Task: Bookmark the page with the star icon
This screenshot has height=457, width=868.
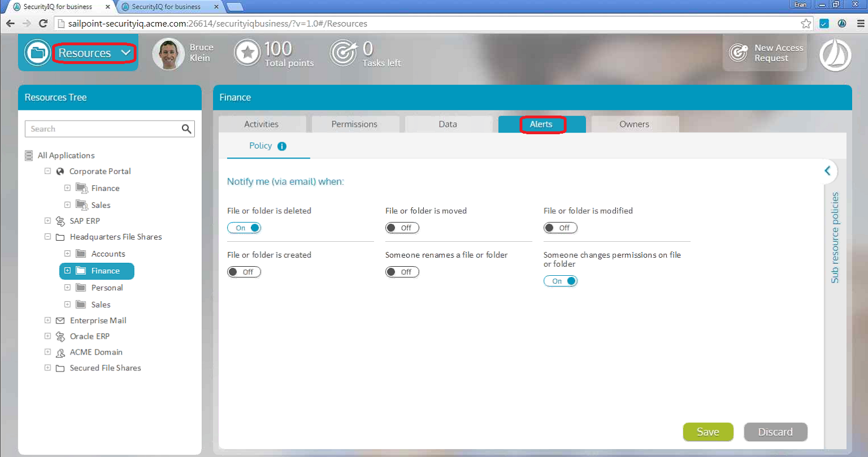Action: pyautogui.click(x=806, y=23)
